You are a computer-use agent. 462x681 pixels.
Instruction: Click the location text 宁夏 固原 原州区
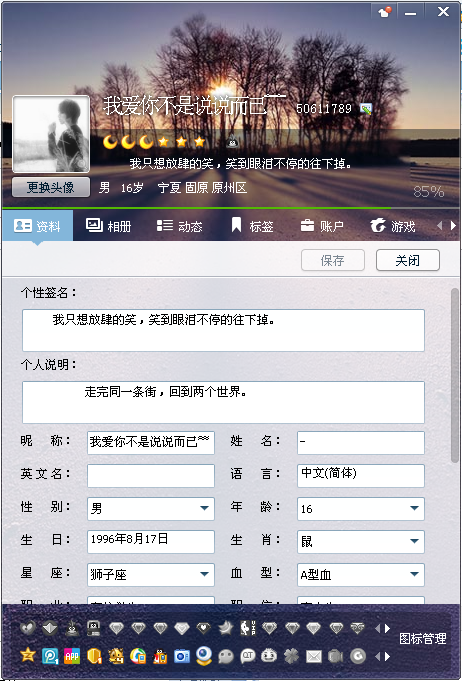tap(202, 188)
